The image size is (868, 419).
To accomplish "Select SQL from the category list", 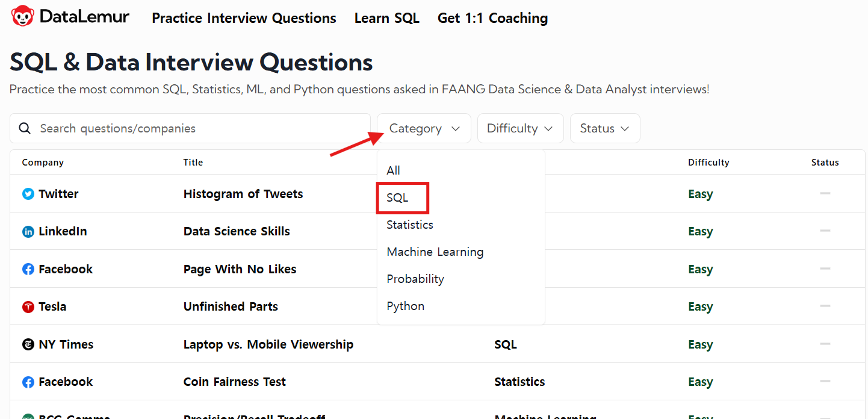I will 398,197.
